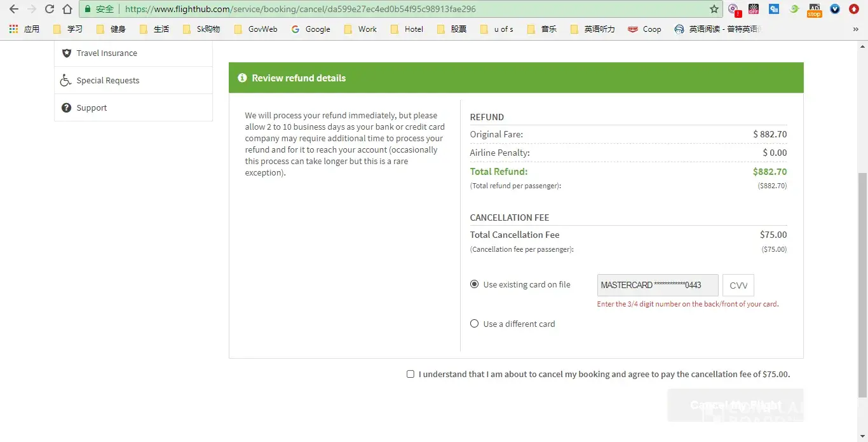Open the GovWeb bookmark folder
The height and width of the screenshot is (442, 868).
click(255, 29)
